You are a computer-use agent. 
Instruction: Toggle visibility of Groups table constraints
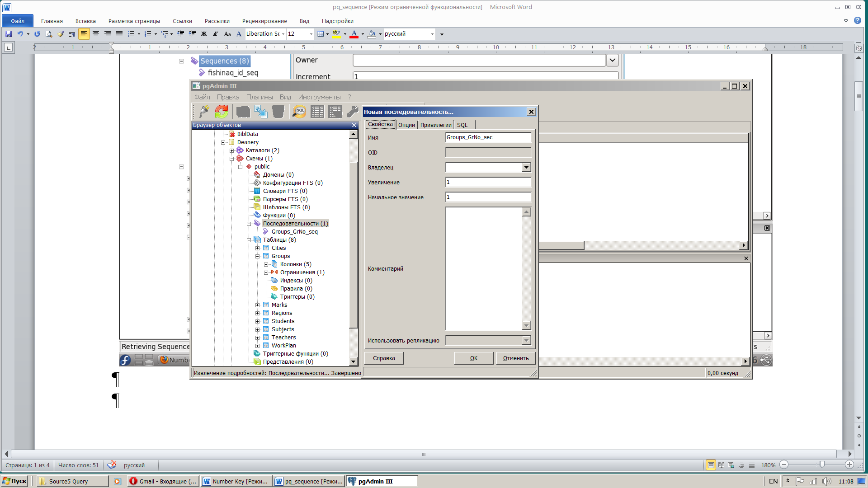[266, 272]
